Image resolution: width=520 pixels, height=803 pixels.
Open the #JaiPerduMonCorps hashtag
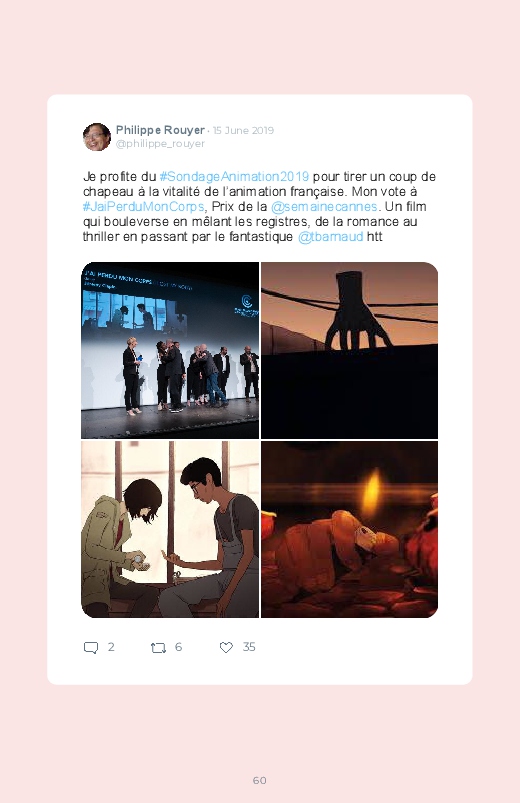coord(143,206)
